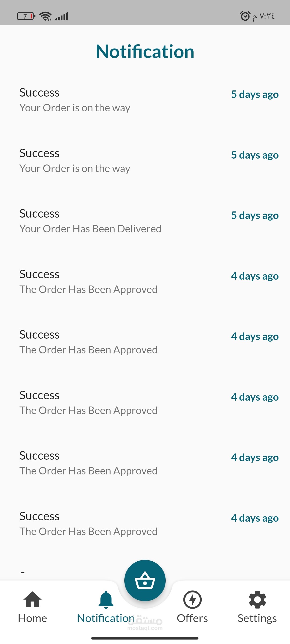Screen dimensions: 290x644
Task: Tap the Notification page title
Action: coord(145,51)
